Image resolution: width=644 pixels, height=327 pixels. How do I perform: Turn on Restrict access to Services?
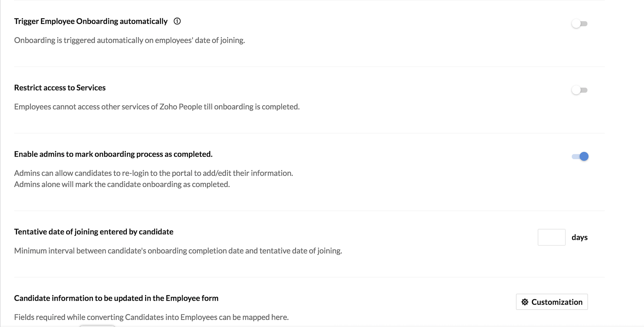(580, 90)
